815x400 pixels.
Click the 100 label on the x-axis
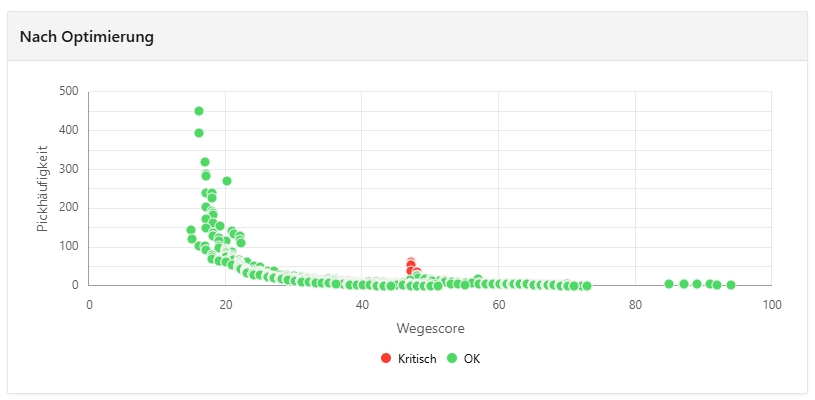[x=772, y=305]
